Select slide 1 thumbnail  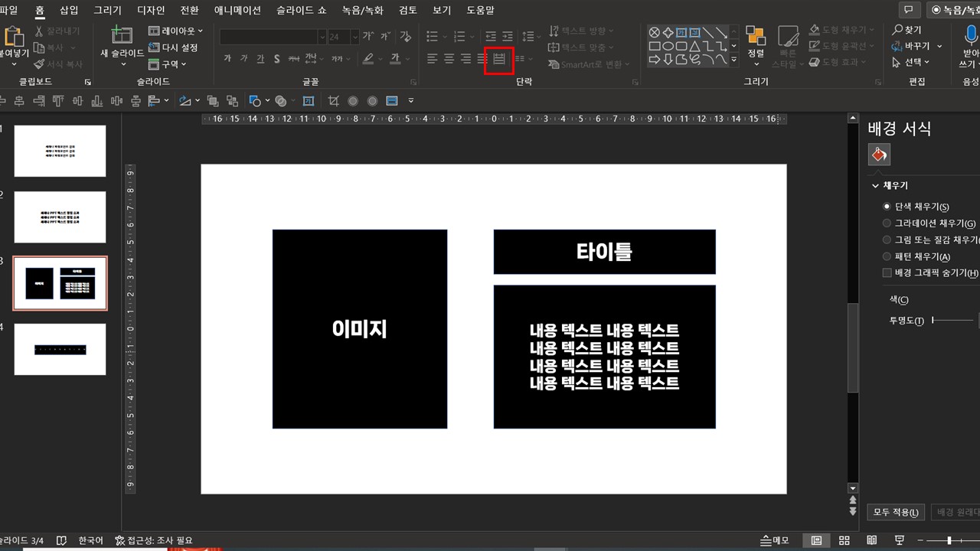click(x=60, y=151)
